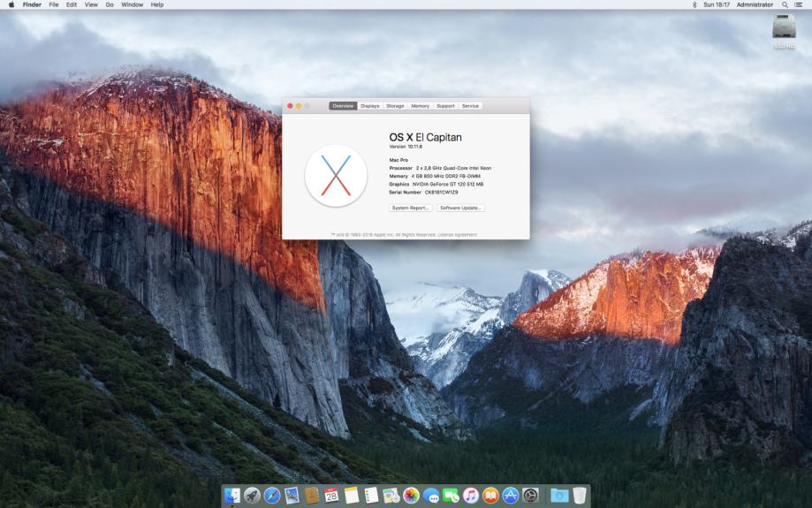Screen dimensions: 812x508
Task: Click the System Report button
Action: (411, 208)
